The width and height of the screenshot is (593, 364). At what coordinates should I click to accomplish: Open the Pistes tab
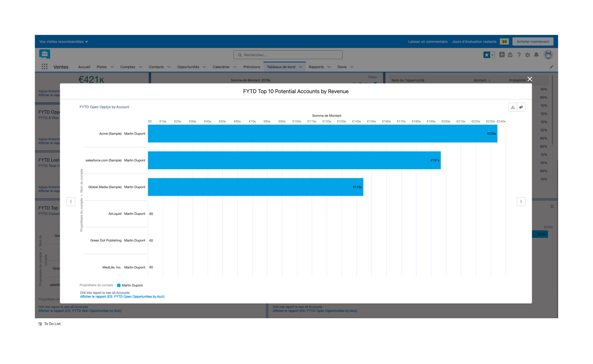(102, 67)
